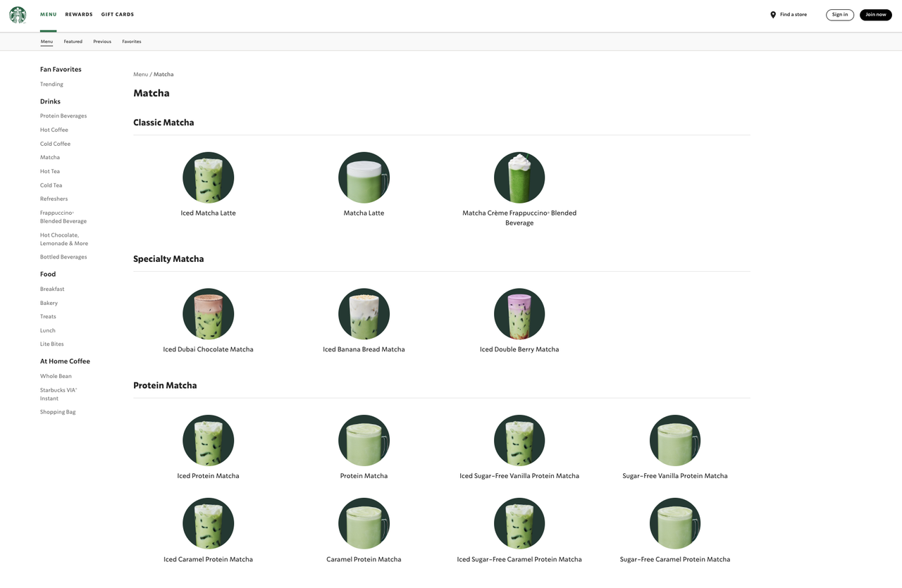Open the Iced Matcha Latte image
This screenshot has height=588, width=902.
pos(209,177)
